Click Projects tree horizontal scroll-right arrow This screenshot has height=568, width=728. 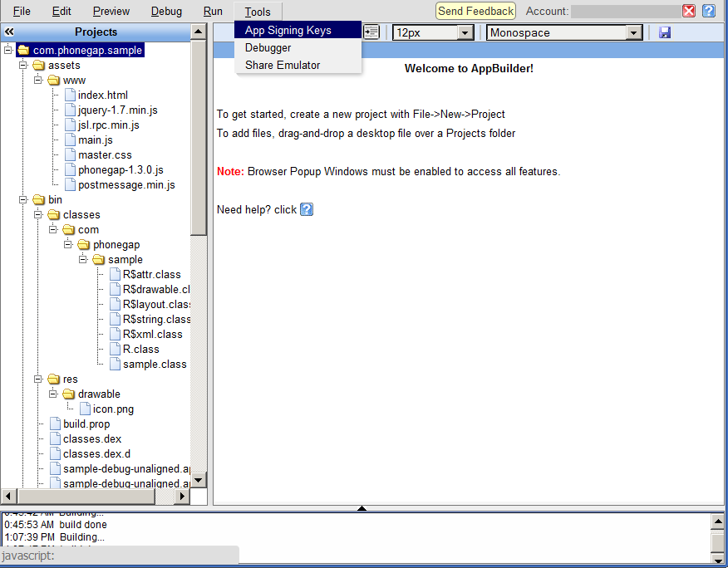pyautogui.click(x=182, y=496)
